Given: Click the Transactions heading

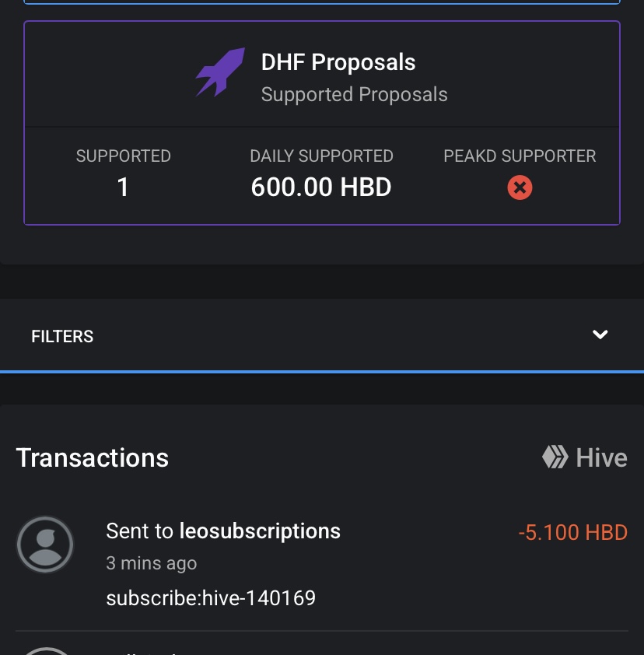Looking at the screenshot, I should pyautogui.click(x=92, y=457).
